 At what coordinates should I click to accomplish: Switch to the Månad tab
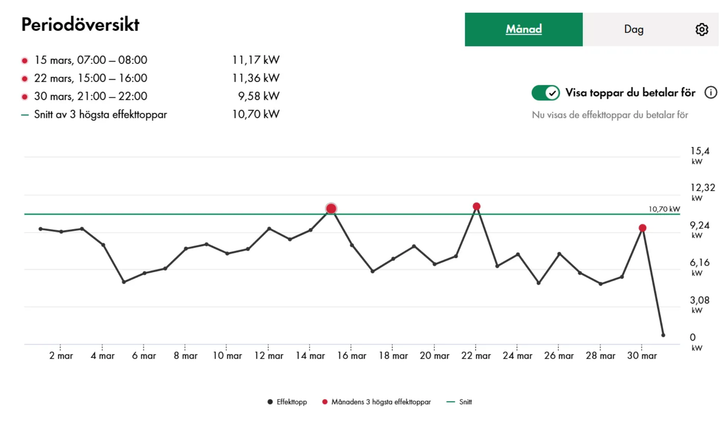tap(523, 30)
